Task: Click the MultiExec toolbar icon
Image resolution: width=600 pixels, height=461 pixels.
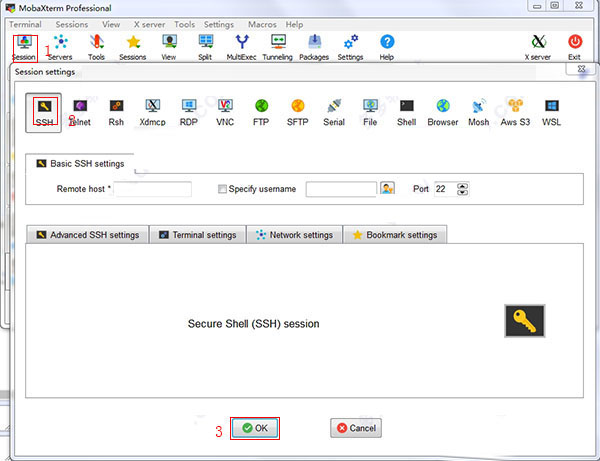Action: coord(242,46)
